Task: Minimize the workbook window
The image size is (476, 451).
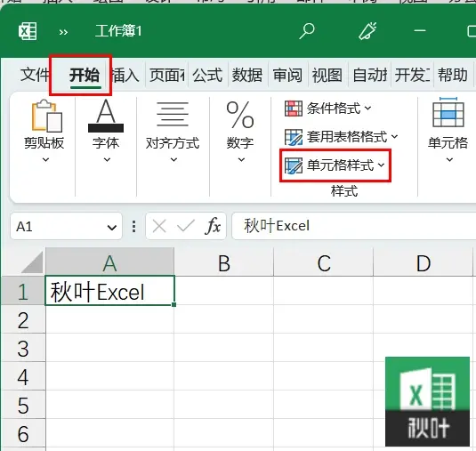Action: coord(420,30)
